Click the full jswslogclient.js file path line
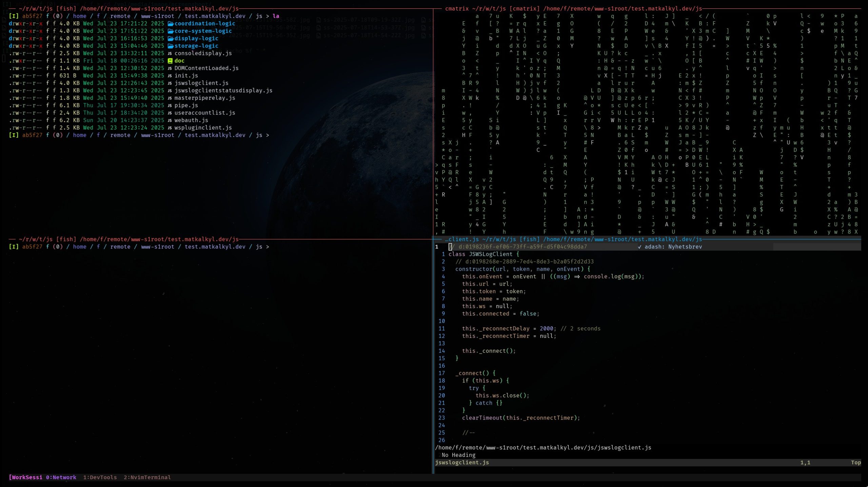Screen dimensions: 868x487 (543, 448)
